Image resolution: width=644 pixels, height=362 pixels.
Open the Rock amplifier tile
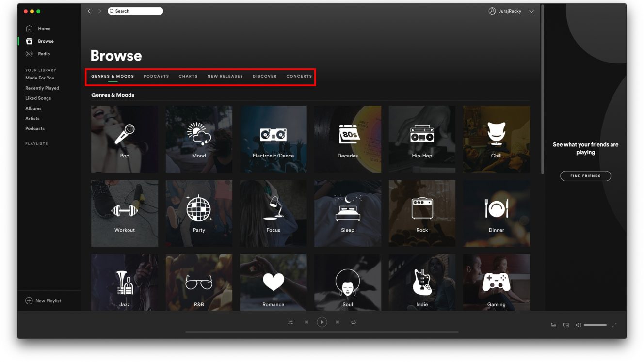422,213
